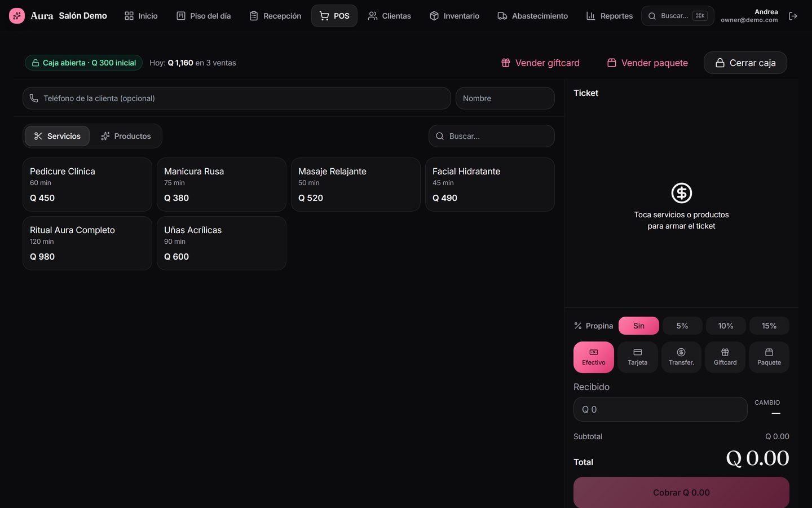Focus the Nombre input field

point(505,98)
